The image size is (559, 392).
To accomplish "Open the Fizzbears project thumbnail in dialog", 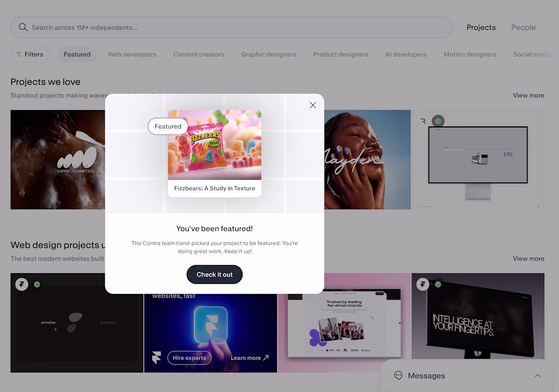I will (214, 145).
